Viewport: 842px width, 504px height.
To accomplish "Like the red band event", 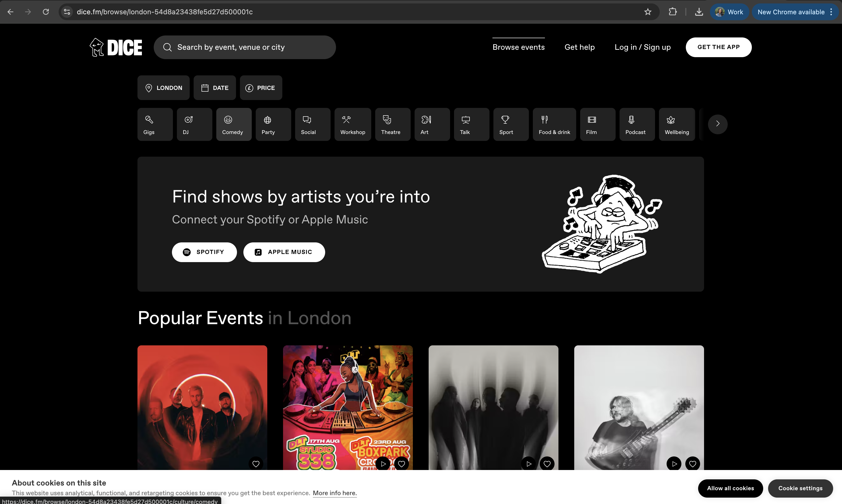I will [x=256, y=464].
